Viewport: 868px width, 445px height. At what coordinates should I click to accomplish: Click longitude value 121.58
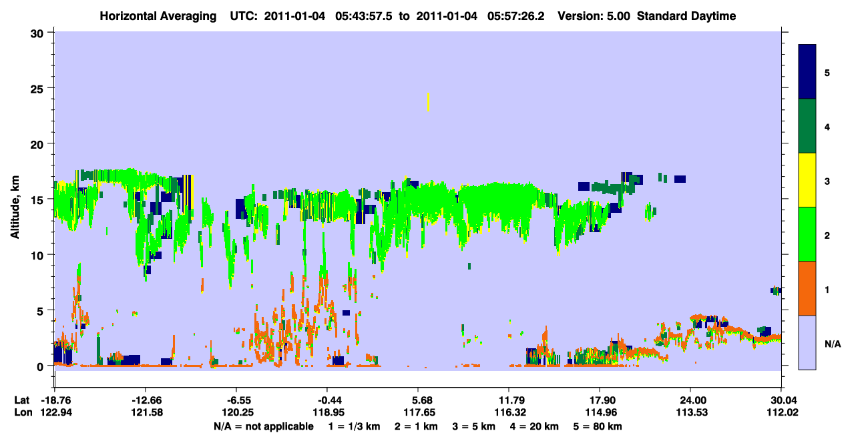[145, 412]
